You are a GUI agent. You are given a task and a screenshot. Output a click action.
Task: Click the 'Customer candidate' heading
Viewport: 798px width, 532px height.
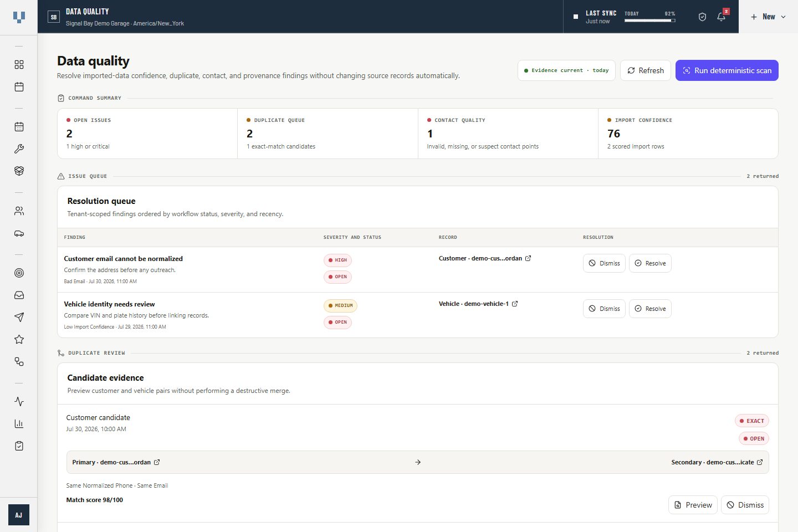(98, 418)
